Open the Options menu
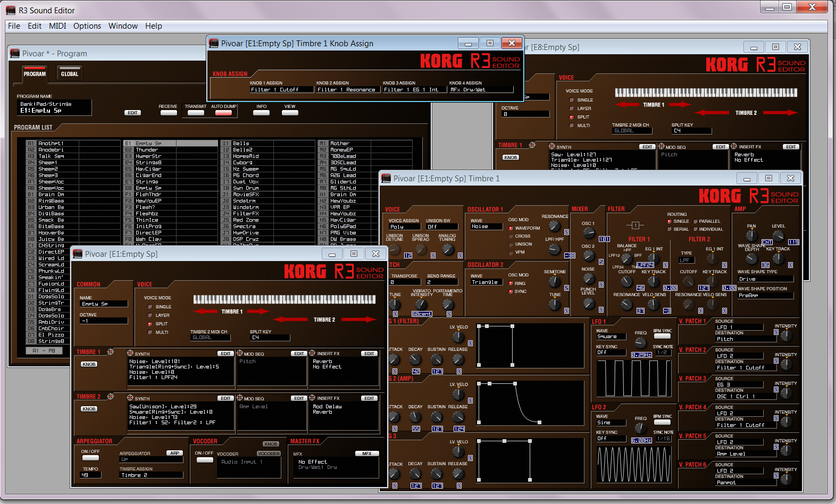The width and height of the screenshot is (836, 504). pyautogui.click(x=87, y=26)
